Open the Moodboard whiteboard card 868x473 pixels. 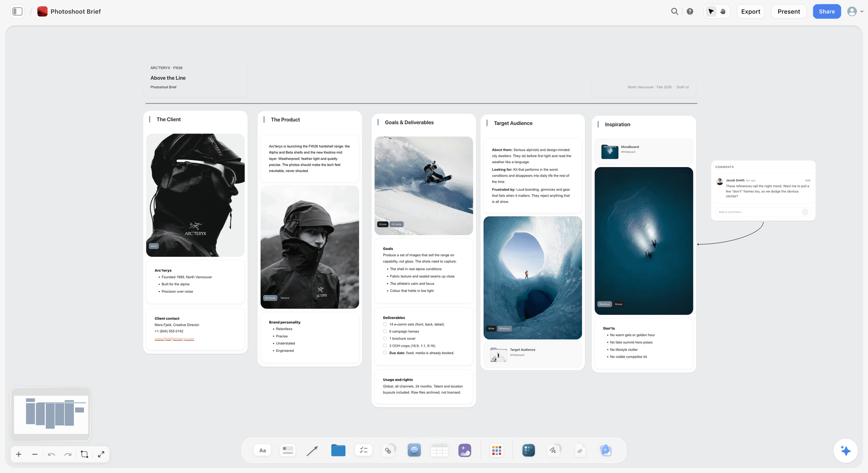point(644,152)
